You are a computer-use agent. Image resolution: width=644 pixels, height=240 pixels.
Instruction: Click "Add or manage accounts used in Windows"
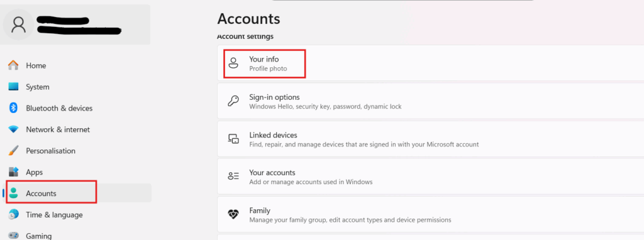tap(311, 182)
